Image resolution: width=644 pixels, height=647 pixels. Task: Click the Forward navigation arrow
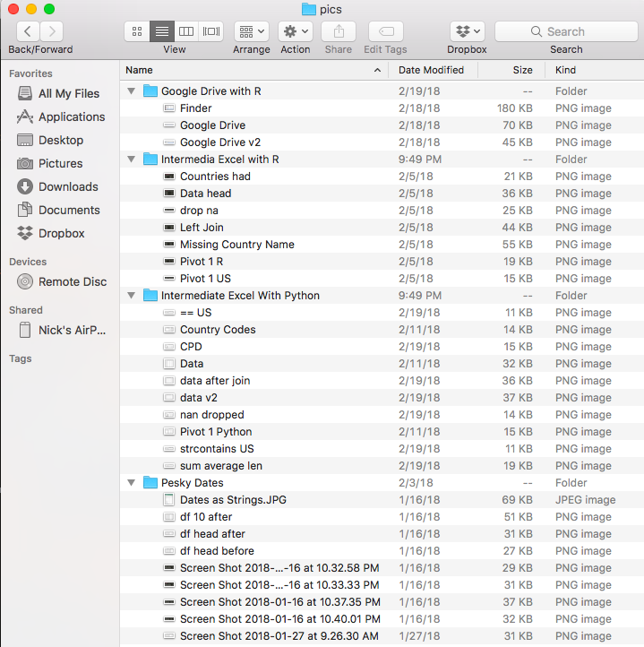click(52, 31)
